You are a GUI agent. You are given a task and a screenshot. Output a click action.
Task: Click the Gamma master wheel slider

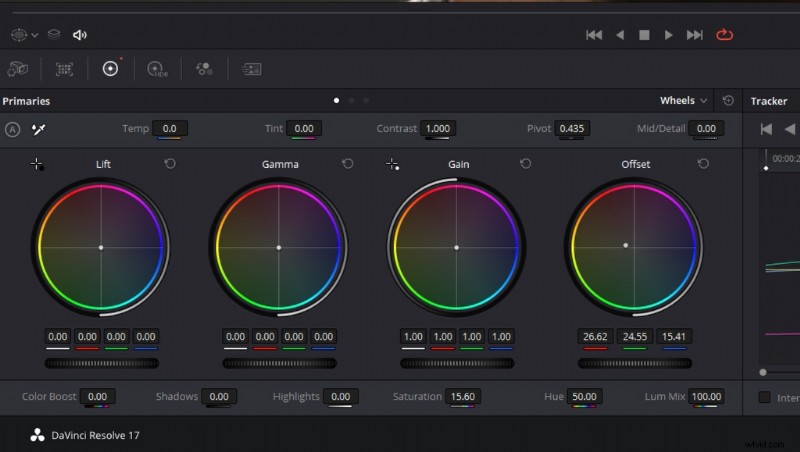(279, 363)
